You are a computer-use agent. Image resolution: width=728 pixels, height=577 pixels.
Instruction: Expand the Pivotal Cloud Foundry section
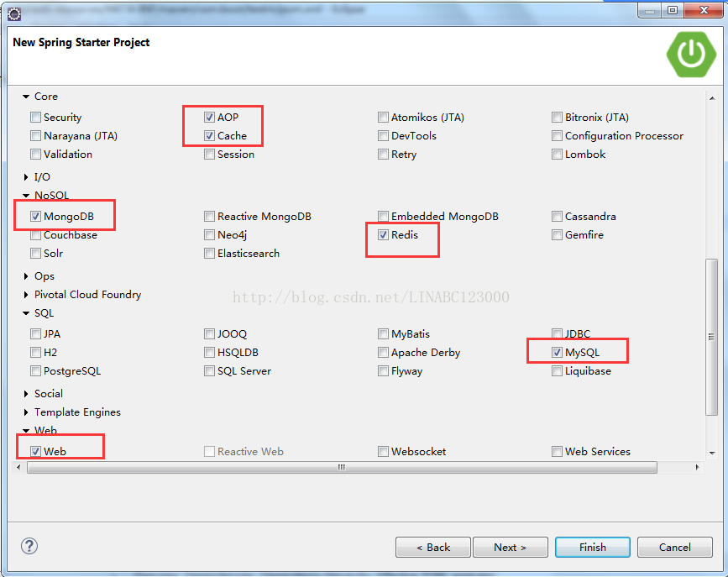[26, 295]
